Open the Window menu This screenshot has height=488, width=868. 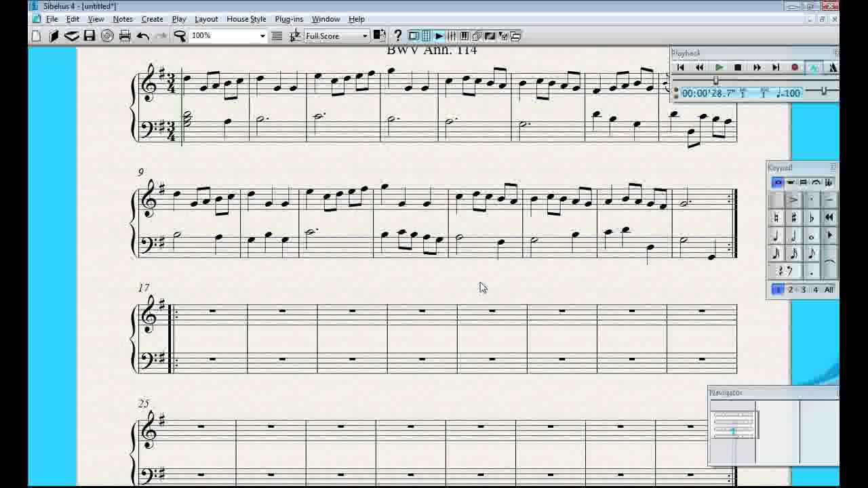tap(325, 19)
